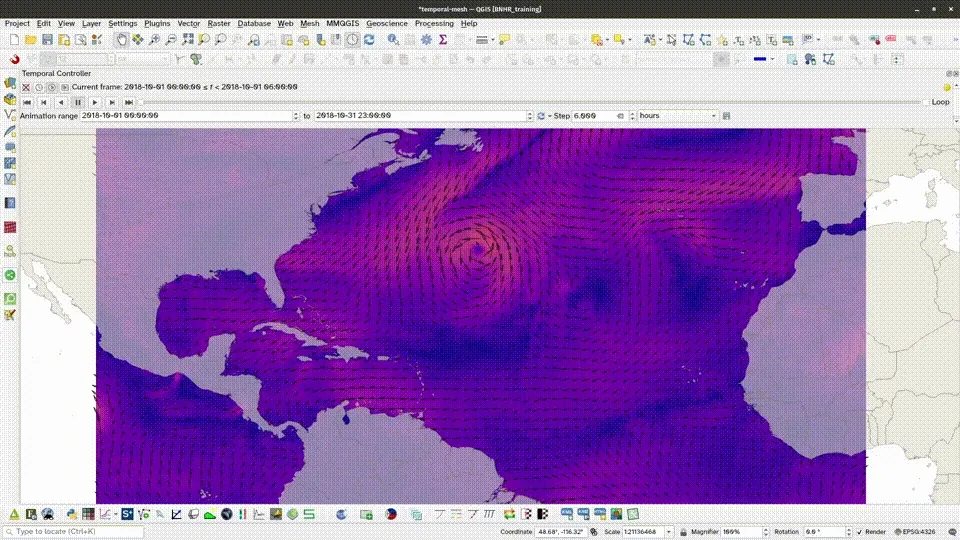Image resolution: width=960 pixels, height=540 pixels.
Task: Save project with the floppy disk icon
Action: tap(47, 40)
